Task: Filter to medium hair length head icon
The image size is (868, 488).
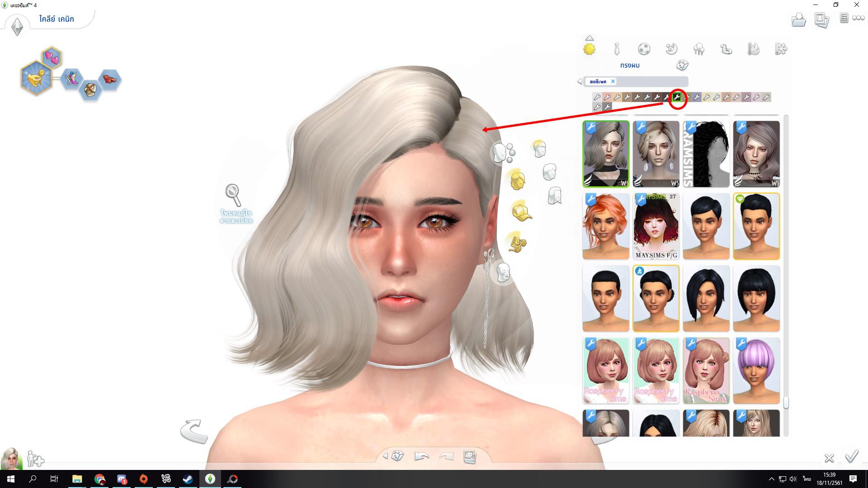Action: (549, 172)
